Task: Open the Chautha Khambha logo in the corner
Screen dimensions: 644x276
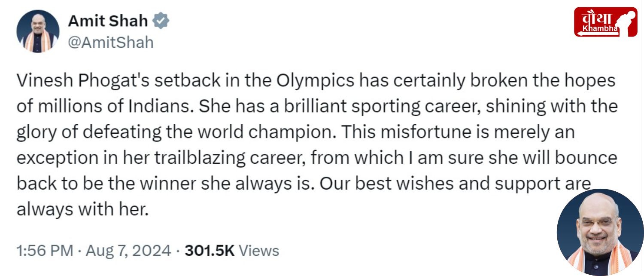Action: [x=605, y=22]
